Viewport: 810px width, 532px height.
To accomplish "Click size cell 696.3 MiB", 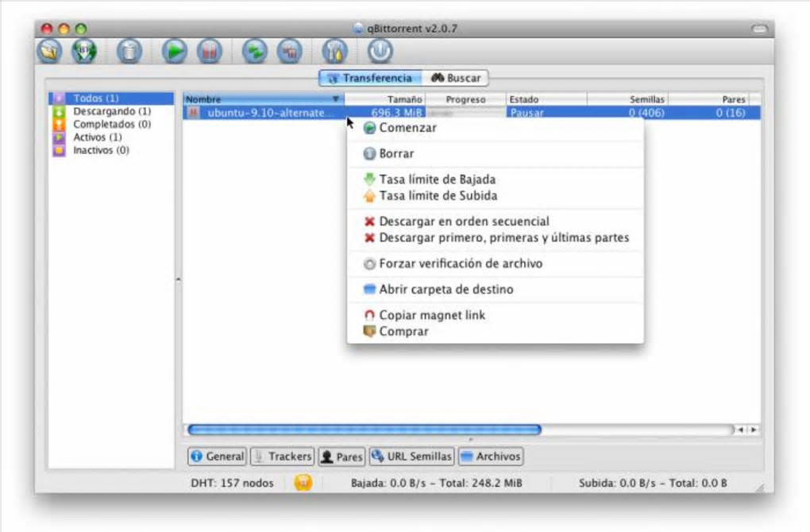I will pyautogui.click(x=396, y=113).
